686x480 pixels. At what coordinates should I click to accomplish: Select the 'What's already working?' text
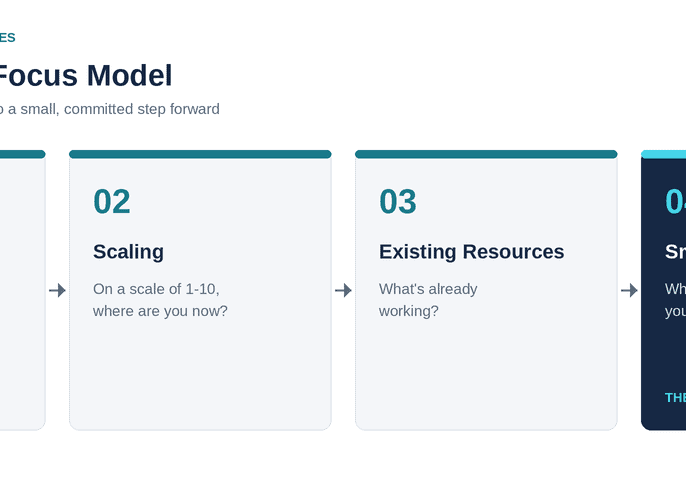tap(428, 300)
